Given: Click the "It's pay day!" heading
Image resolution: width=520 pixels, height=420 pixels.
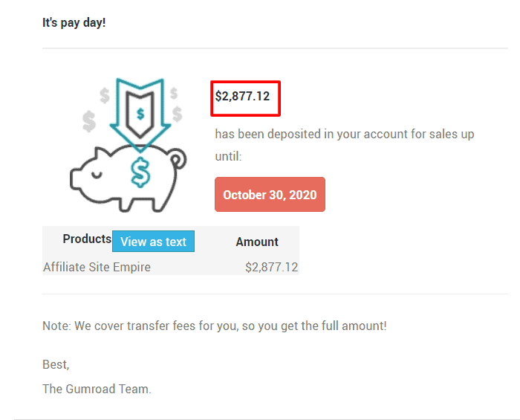Looking at the screenshot, I should click(x=74, y=22).
